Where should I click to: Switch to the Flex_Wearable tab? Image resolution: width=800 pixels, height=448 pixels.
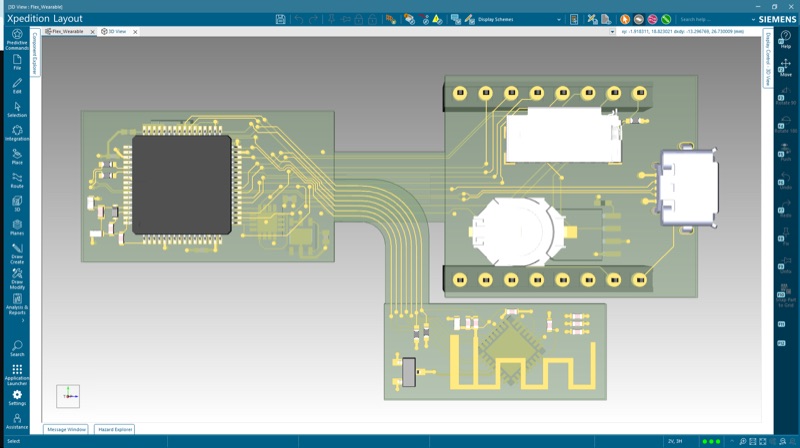(x=67, y=32)
